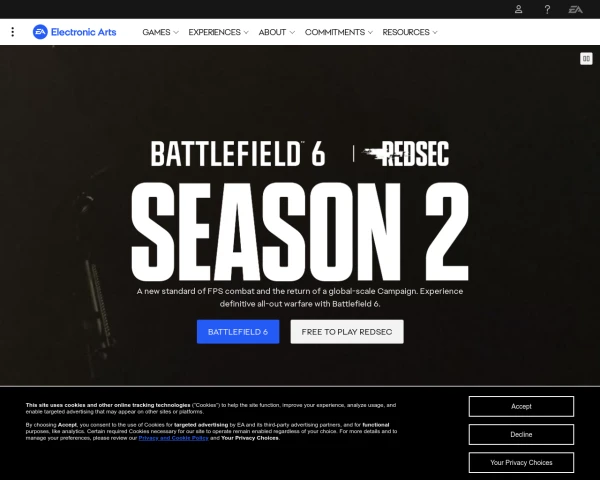Open the help question mark icon
The image size is (600, 480).
pos(547,9)
